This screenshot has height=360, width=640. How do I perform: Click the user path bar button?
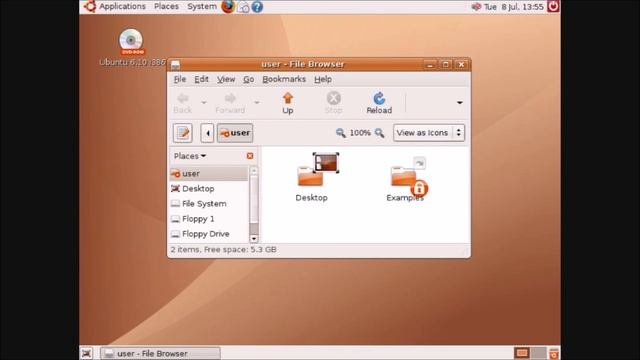[235, 133]
